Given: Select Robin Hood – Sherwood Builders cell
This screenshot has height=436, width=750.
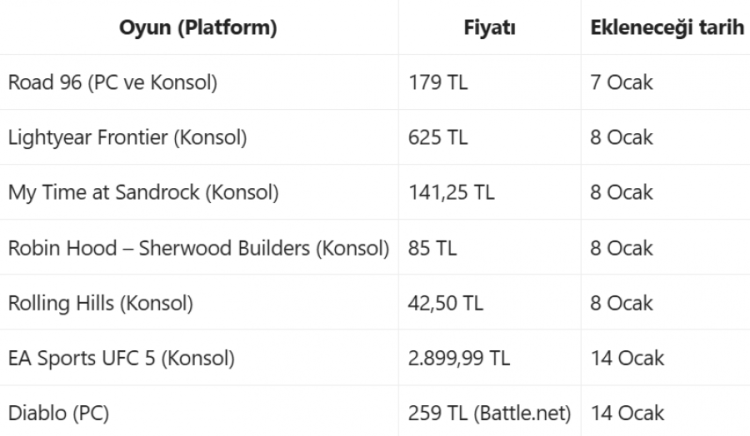Looking at the screenshot, I should tap(198, 247).
